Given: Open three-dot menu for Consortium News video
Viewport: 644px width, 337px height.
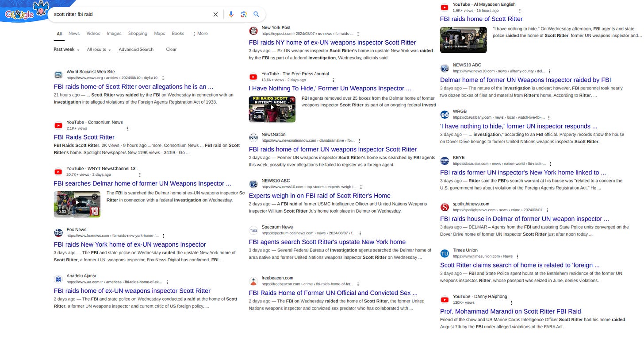Looking at the screenshot, I should tap(127, 128).
